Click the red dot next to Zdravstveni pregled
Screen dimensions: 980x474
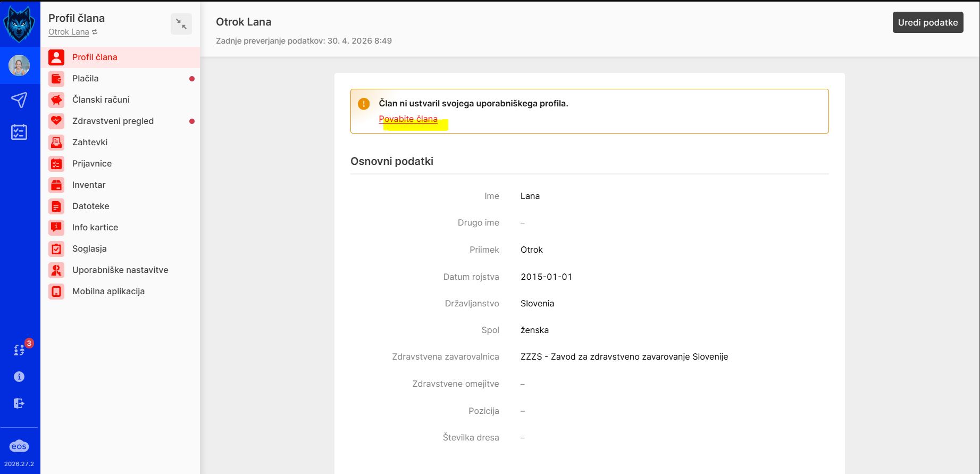[192, 121]
